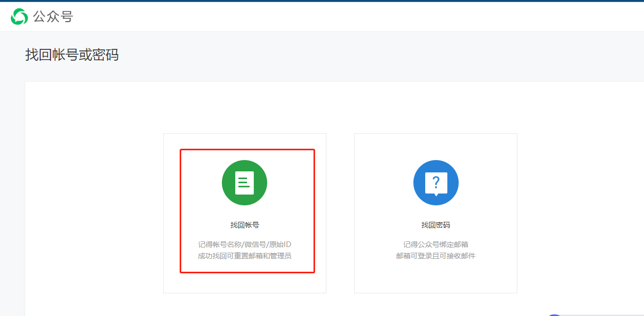This screenshot has height=316, width=644.
Task: Click the 公众号 header text
Action: [x=53, y=16]
